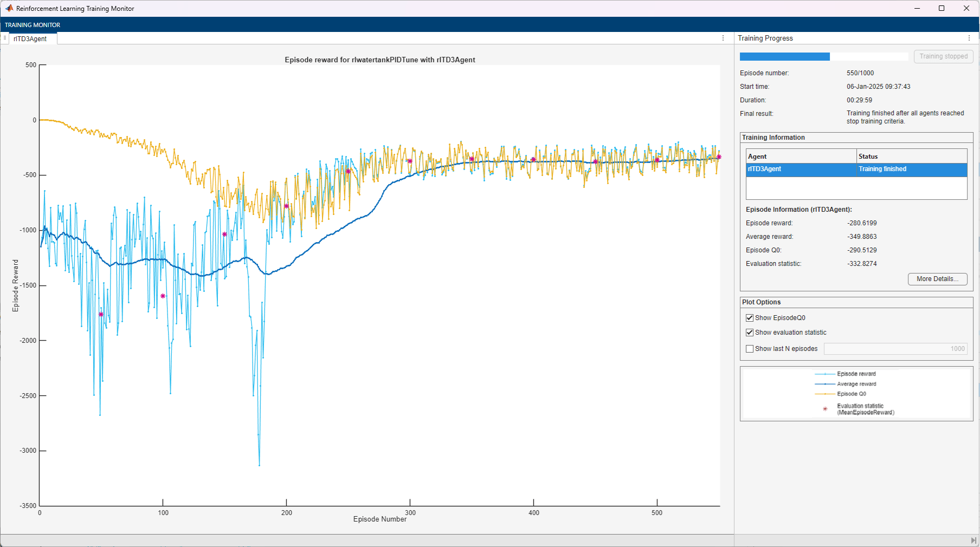Click the Evaluation statistic legend marker
This screenshot has width=980, height=547.
click(x=825, y=409)
